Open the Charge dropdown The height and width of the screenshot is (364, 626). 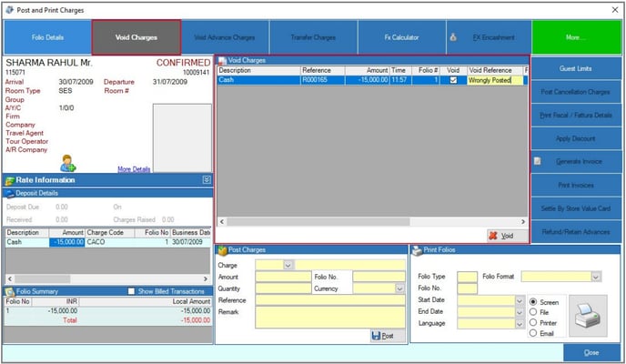click(288, 265)
